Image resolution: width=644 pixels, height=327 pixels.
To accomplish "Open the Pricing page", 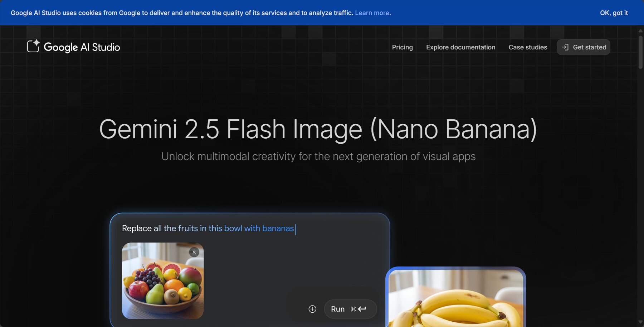I will coord(402,47).
